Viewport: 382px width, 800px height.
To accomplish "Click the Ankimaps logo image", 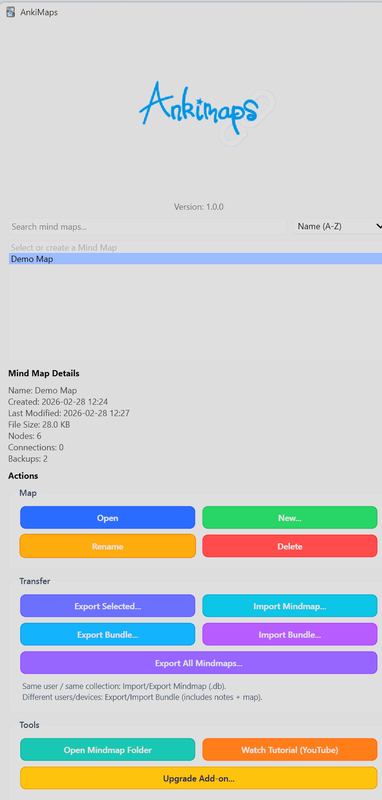I will click(207, 113).
